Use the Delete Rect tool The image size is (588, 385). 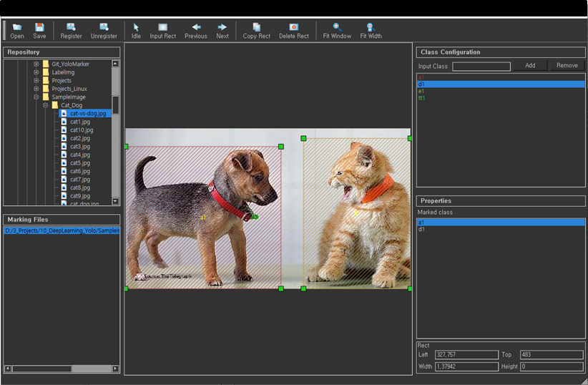tap(293, 31)
